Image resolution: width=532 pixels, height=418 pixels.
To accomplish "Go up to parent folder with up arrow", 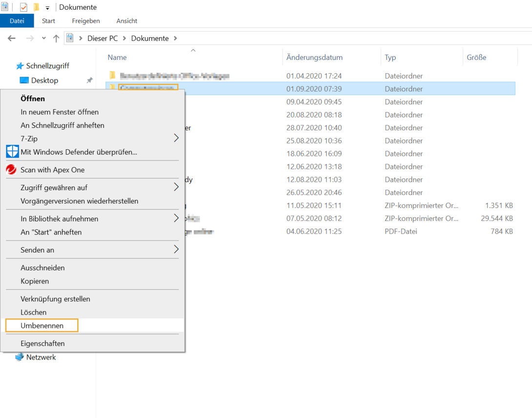I will click(x=56, y=38).
